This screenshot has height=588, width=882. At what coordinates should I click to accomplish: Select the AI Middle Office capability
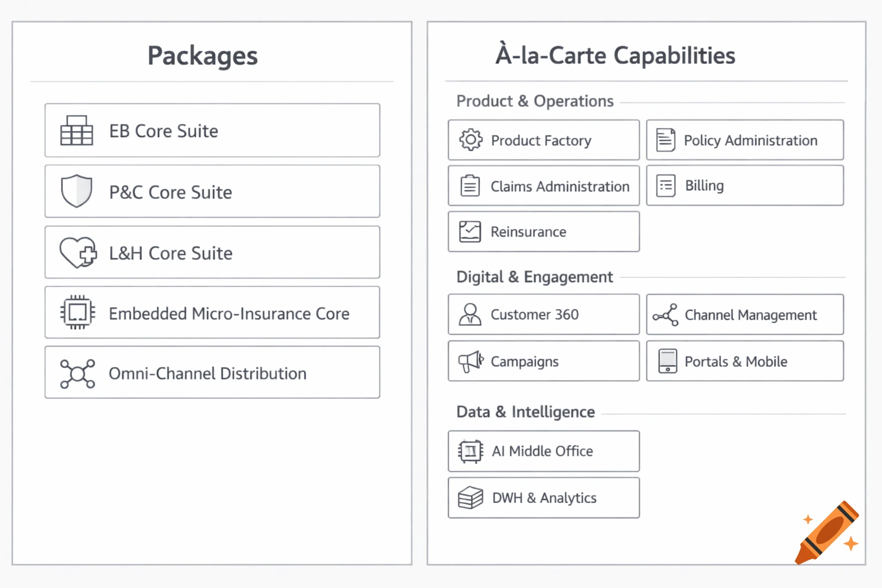[x=544, y=451]
